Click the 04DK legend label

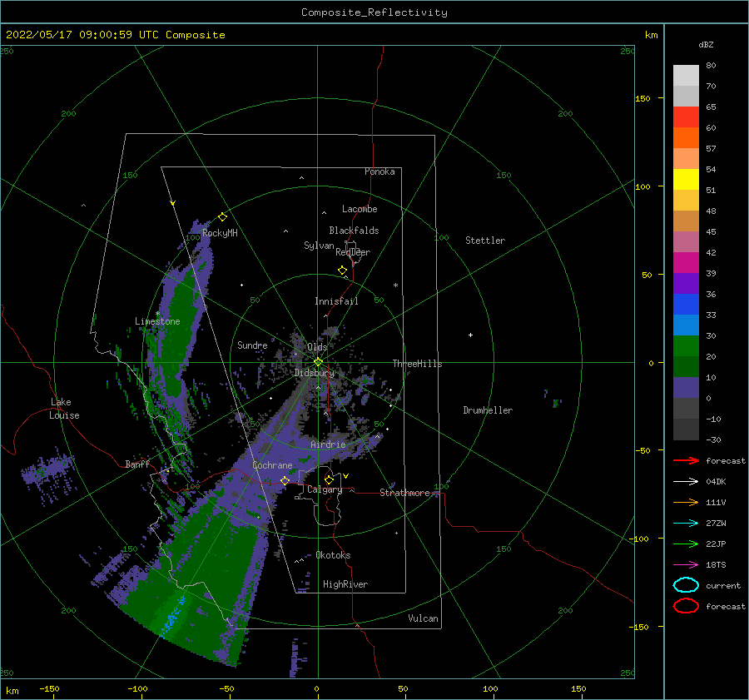click(716, 482)
